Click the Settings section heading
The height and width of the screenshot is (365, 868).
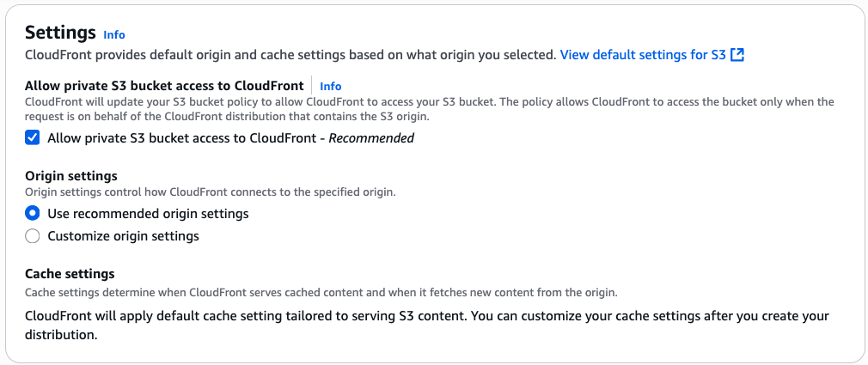coord(60,33)
